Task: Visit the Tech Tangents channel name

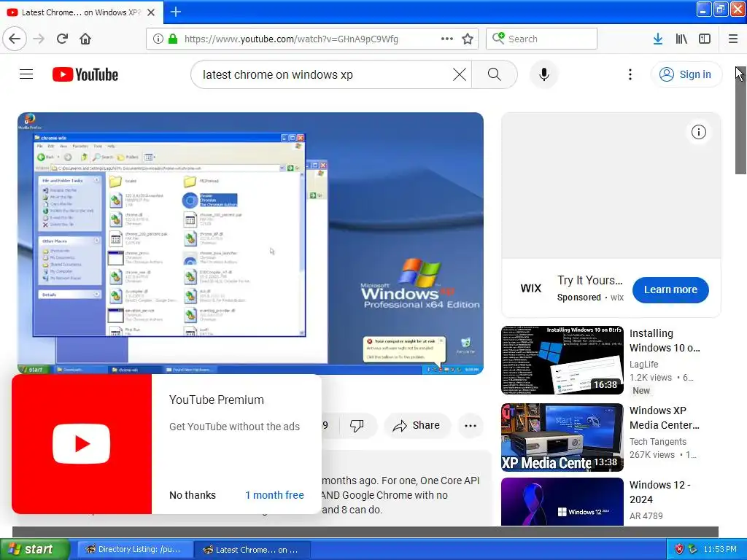Action: pyautogui.click(x=657, y=441)
